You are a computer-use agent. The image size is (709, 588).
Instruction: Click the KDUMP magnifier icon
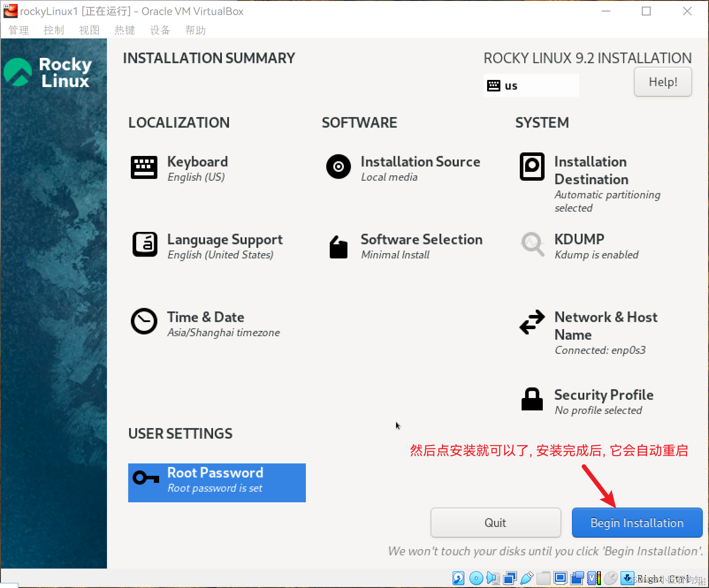533,244
